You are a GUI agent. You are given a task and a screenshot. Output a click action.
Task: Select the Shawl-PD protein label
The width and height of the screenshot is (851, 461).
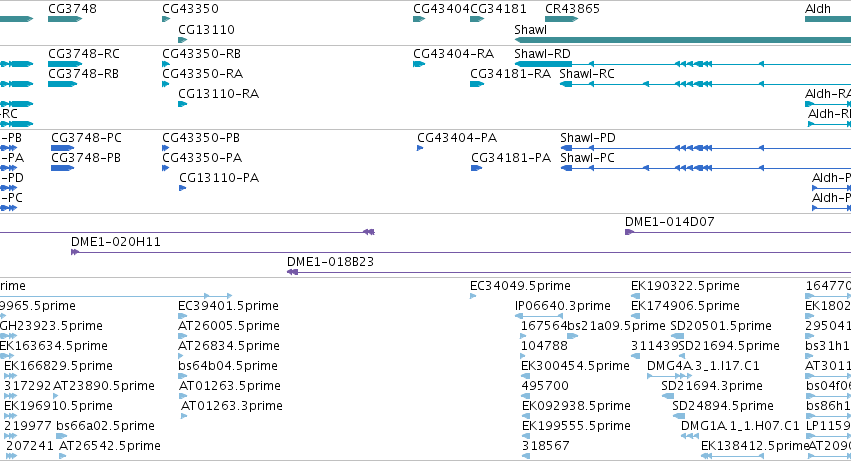(588, 138)
